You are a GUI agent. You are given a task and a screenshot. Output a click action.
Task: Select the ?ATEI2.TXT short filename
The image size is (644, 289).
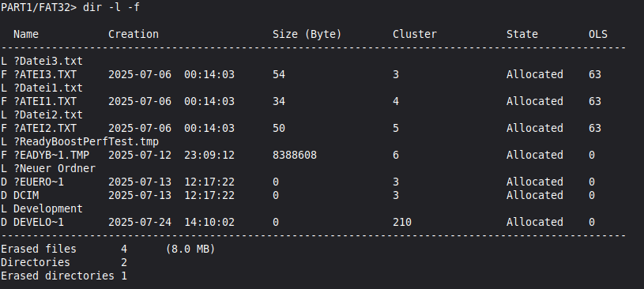45,128
